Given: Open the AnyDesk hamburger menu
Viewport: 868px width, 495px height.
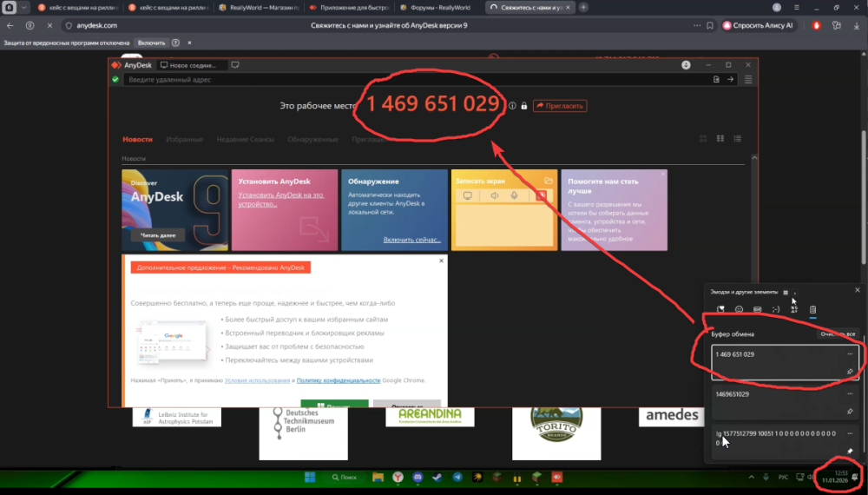Looking at the screenshot, I should point(748,80).
